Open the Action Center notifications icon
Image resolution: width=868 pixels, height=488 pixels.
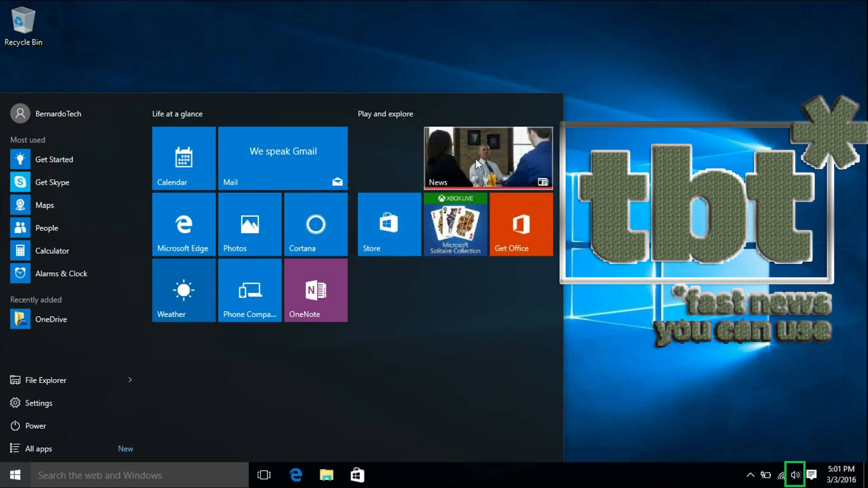[812, 475]
